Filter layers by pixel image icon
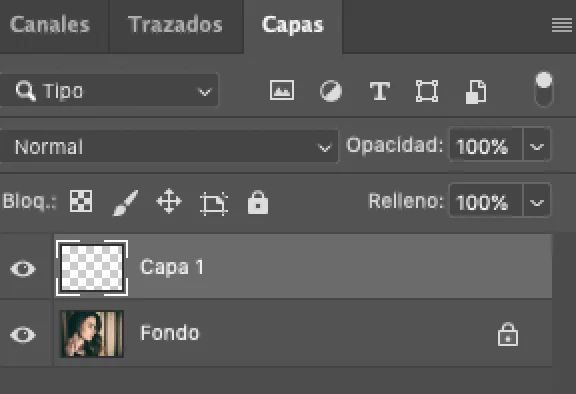 282,90
